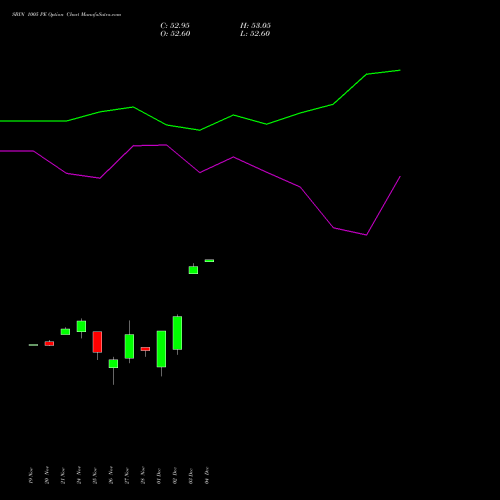Image resolution: width=500 pixels, height=500 pixels.
Task: Select the 25 Nov date label
Action: coord(95,475)
